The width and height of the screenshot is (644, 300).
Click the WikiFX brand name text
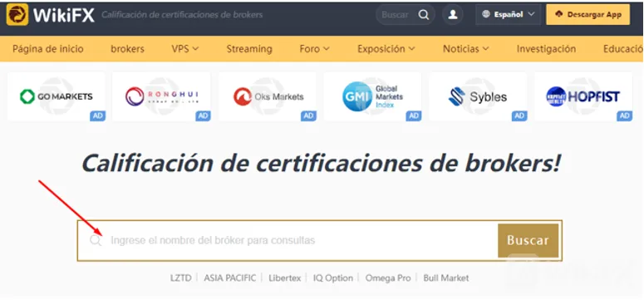point(64,15)
